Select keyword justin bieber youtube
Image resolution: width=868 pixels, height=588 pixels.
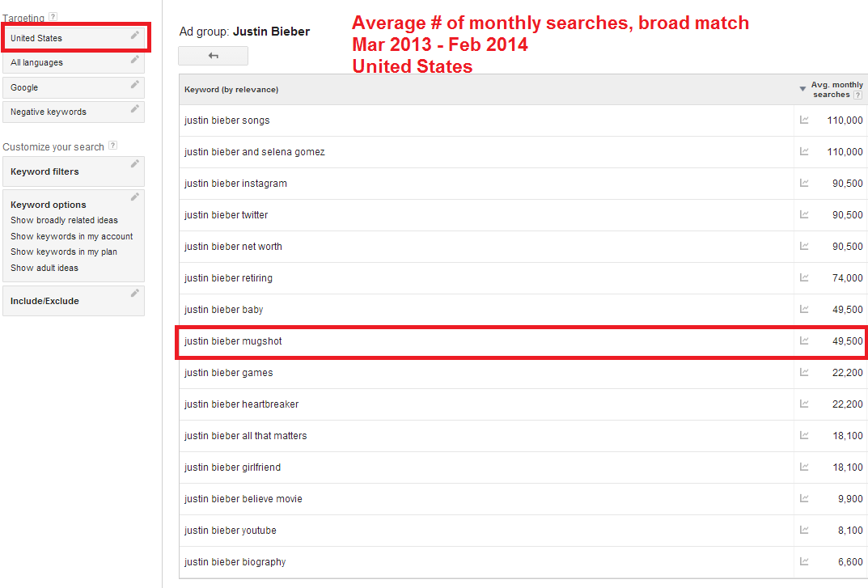[x=231, y=531]
